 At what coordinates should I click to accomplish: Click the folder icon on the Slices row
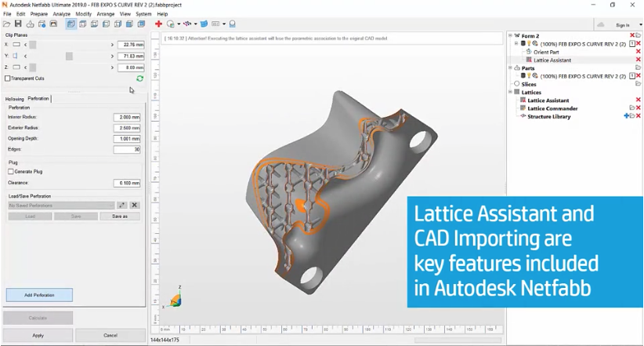pyautogui.click(x=638, y=83)
